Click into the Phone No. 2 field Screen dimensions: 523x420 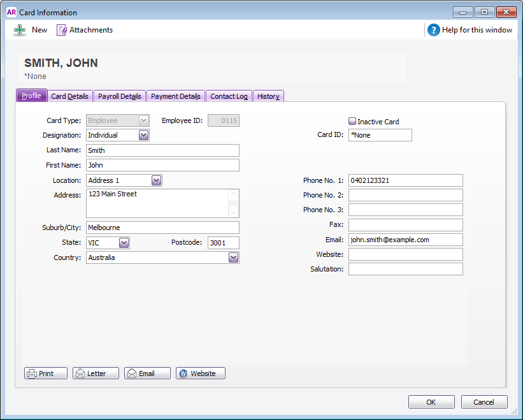(405, 195)
